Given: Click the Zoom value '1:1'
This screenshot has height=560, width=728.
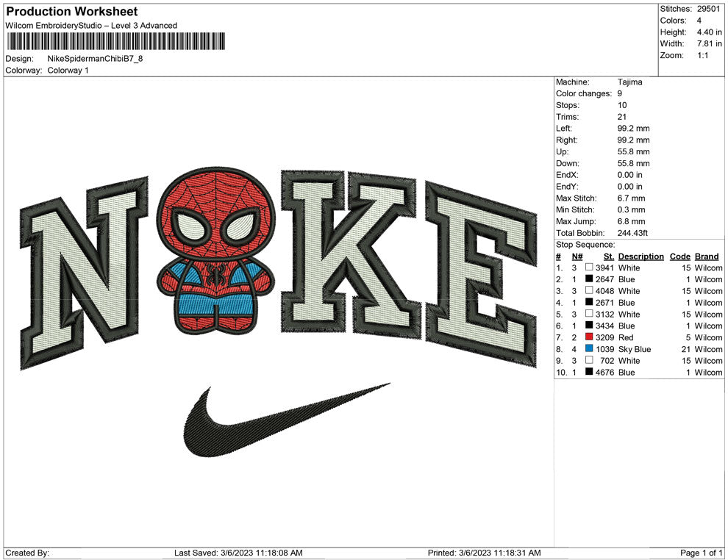Looking at the screenshot, I should click(702, 55).
